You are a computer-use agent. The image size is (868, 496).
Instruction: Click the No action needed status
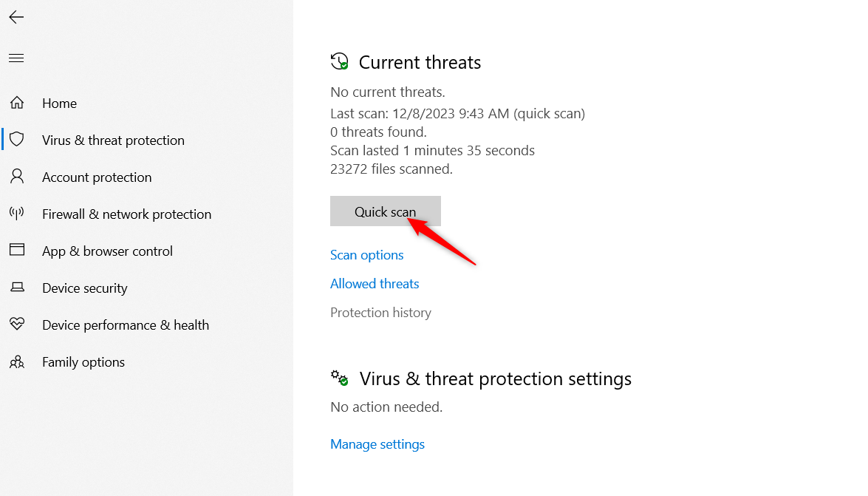386,407
